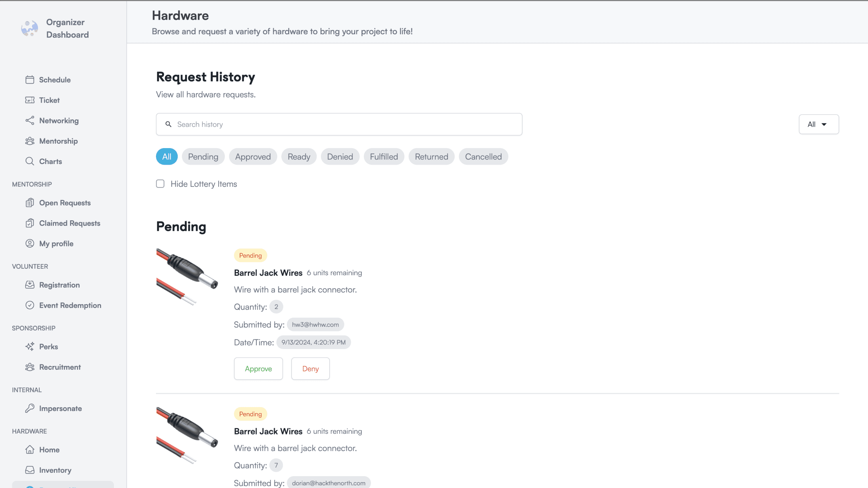Click the hardware Home house icon
Screen dimensions: 868x488
30,450
